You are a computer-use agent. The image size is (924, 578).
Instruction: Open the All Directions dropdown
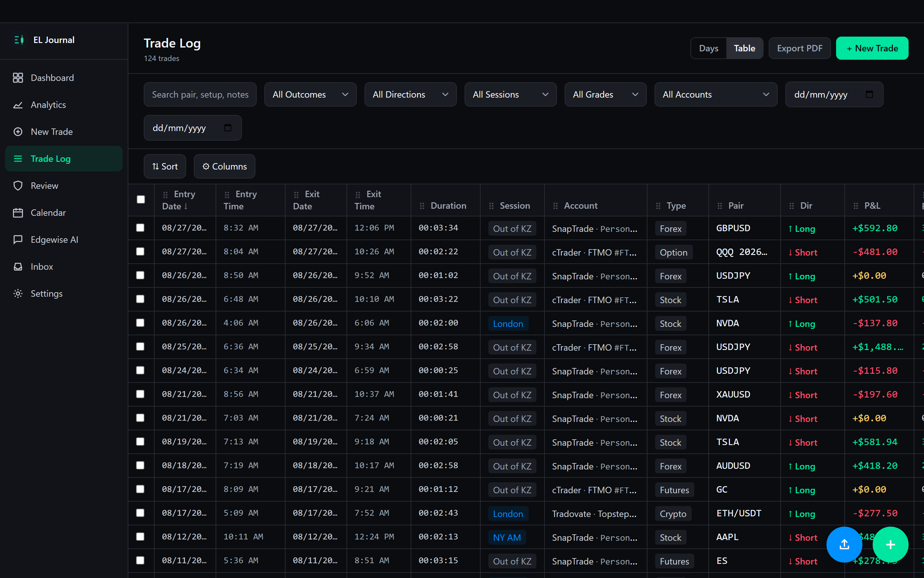pos(410,94)
